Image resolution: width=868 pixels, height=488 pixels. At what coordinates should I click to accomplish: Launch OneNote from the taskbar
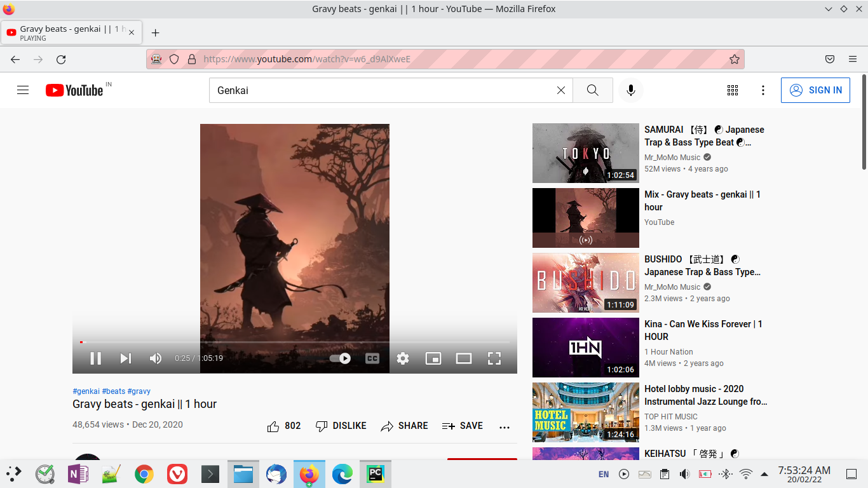78,474
